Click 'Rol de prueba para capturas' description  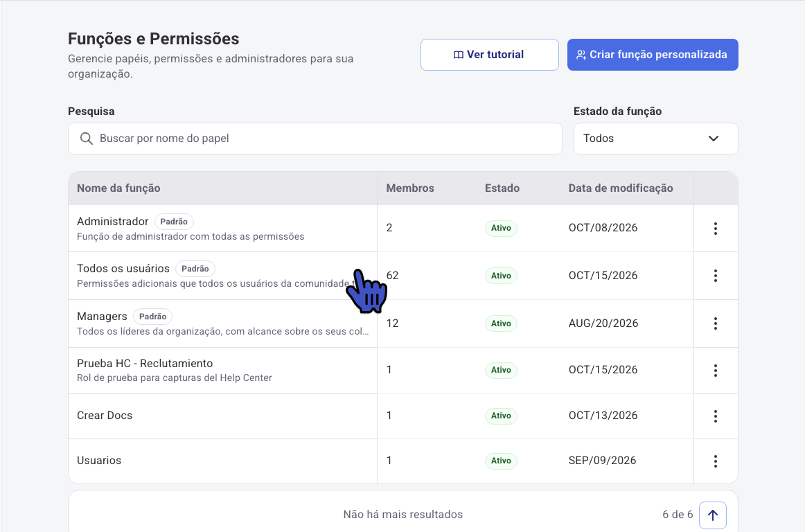pyautogui.click(x=175, y=378)
